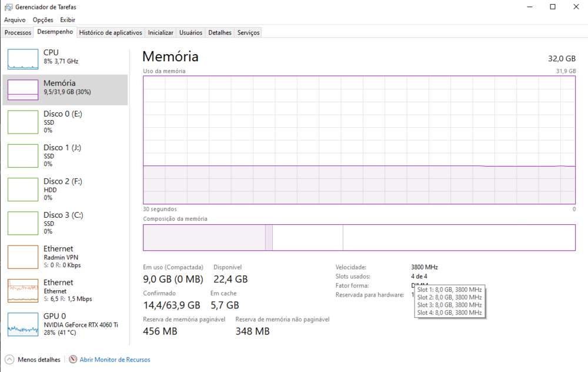Open the Disco 0 (E:) SSD graph

[x=23, y=122]
